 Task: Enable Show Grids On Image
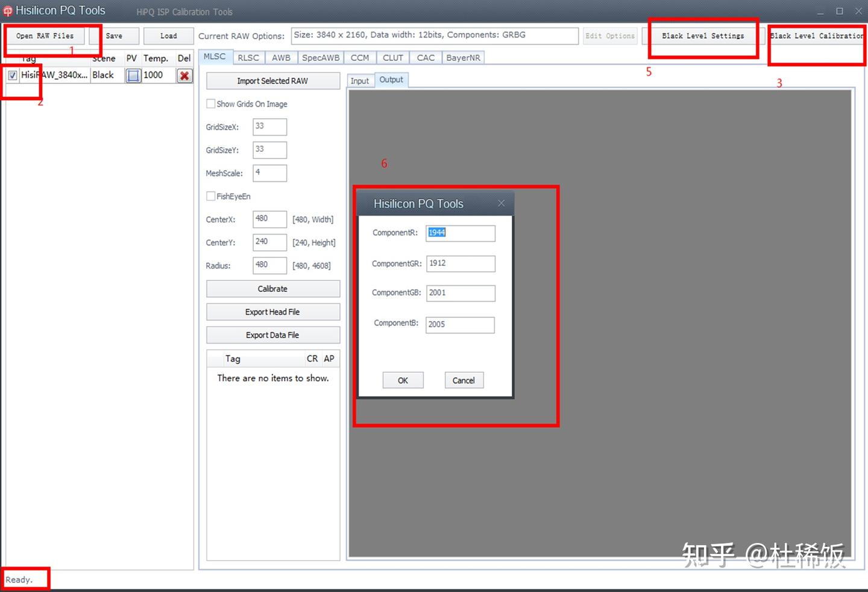coord(211,104)
